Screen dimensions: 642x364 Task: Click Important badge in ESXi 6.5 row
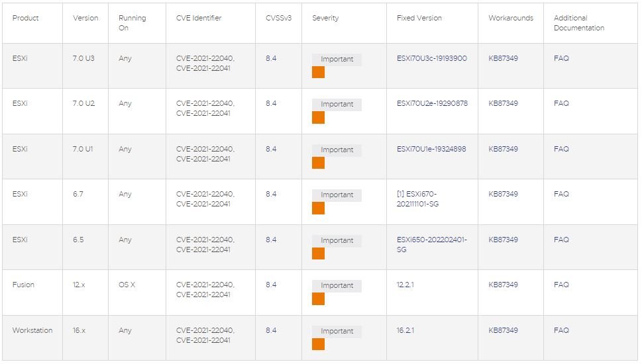[x=337, y=240]
